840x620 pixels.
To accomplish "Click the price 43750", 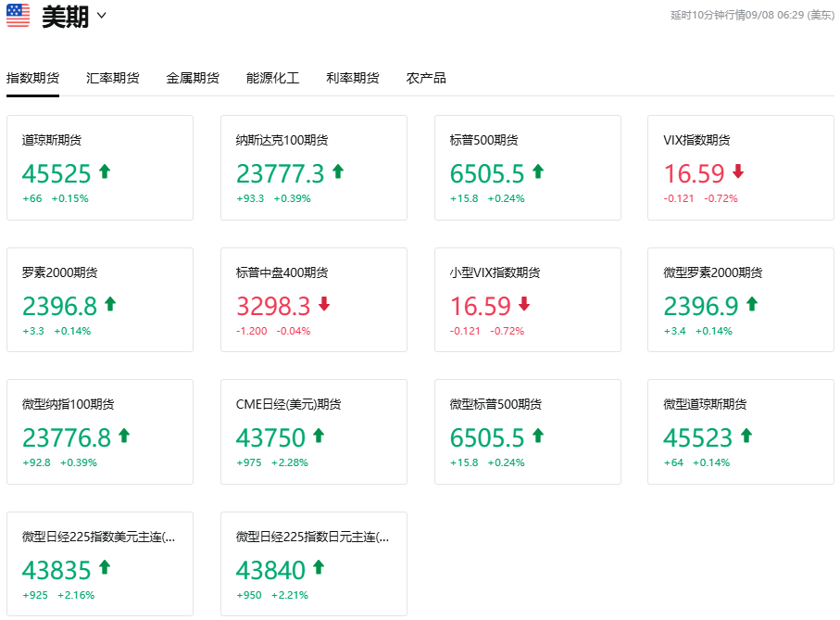I will [x=270, y=437].
